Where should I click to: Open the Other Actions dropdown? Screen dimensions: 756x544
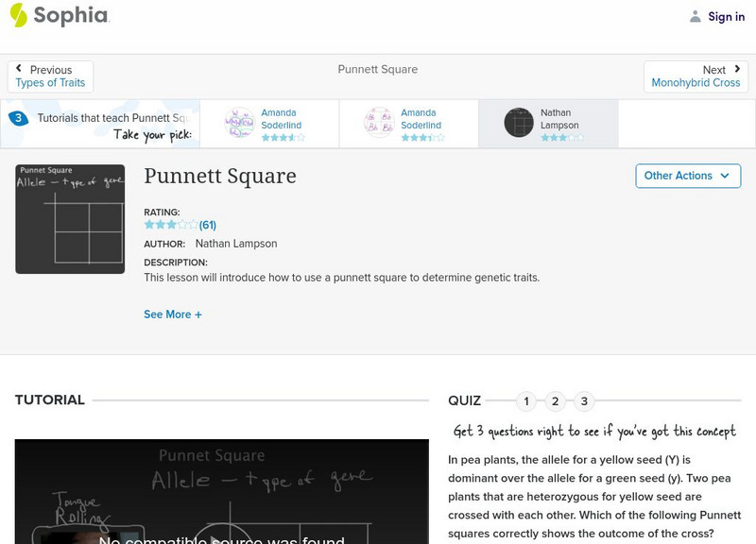click(688, 176)
